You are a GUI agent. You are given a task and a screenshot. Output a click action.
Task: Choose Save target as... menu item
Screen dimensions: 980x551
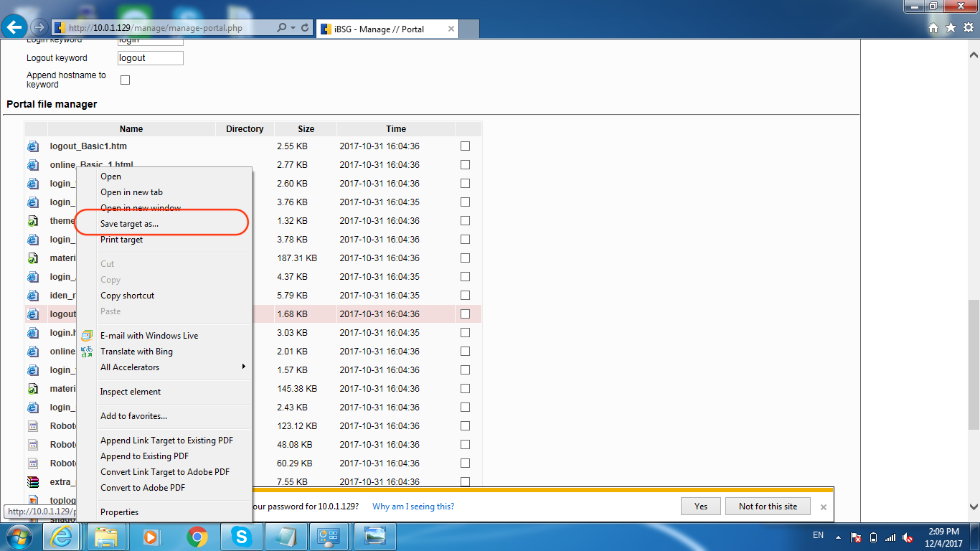[x=130, y=224]
